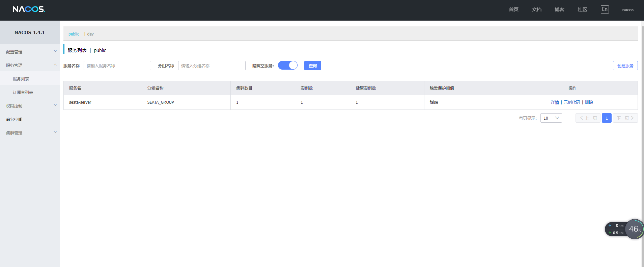The image size is (644, 267).
Task: Toggle the hide empty services switch
Action: click(x=288, y=65)
